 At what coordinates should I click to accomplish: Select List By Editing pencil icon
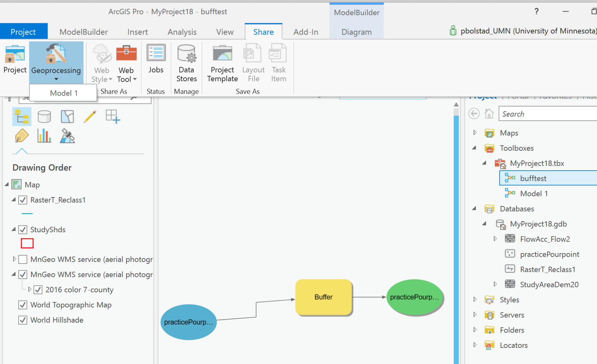click(90, 117)
